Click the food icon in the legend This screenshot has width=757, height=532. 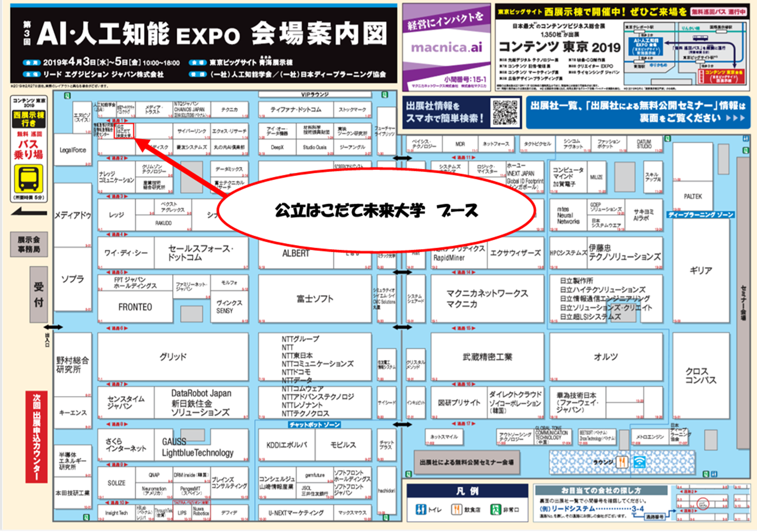[457, 510]
